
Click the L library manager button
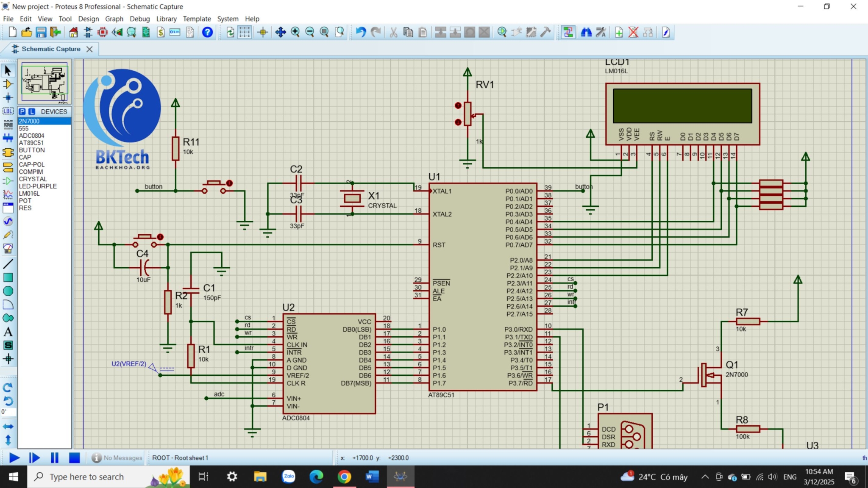32,111
